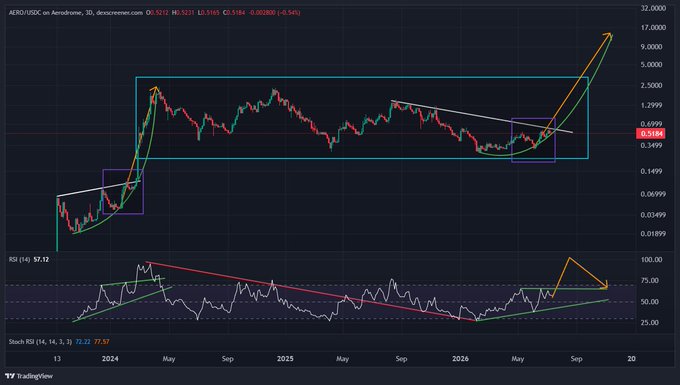Click the price change -0.002800 (-0.54%)
Image resolution: width=680 pixels, height=385 pixels.
point(274,13)
